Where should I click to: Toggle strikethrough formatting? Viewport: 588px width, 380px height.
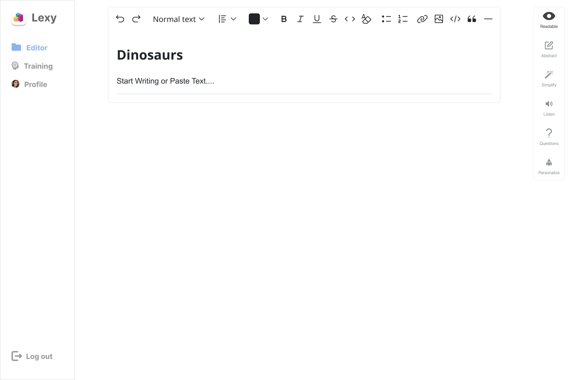pos(333,19)
